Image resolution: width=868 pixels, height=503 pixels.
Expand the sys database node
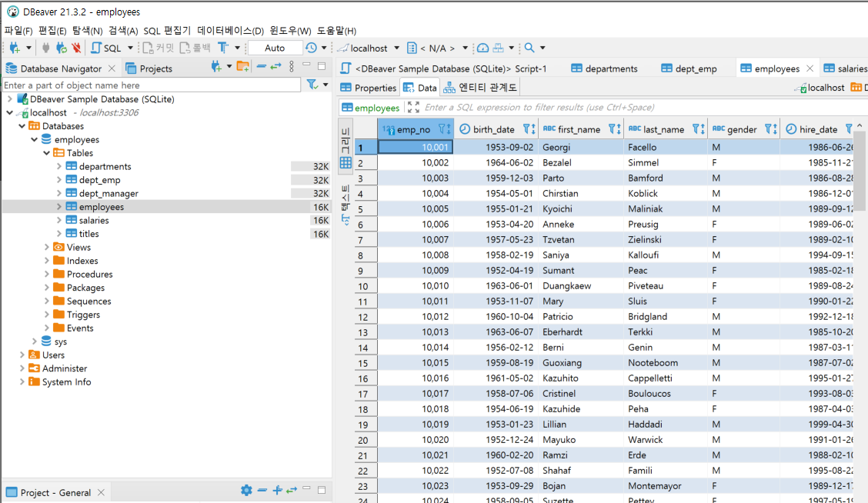coord(35,341)
